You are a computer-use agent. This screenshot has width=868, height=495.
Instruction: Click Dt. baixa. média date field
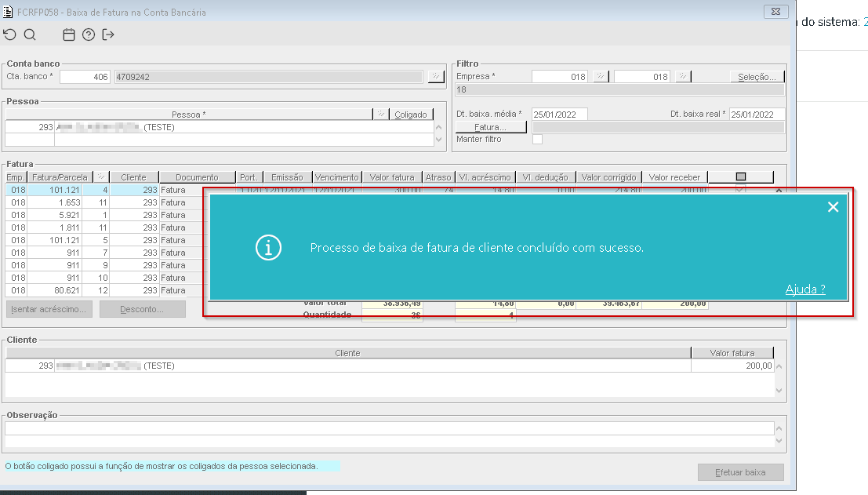point(559,114)
